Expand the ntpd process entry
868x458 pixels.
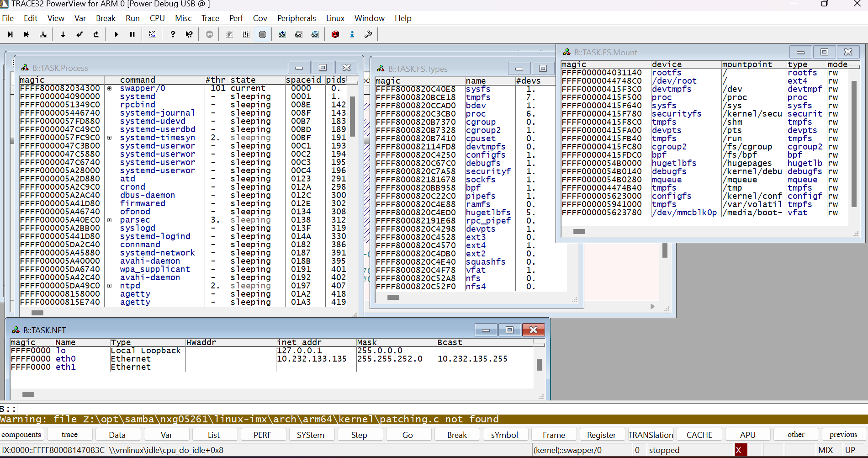(x=109, y=286)
